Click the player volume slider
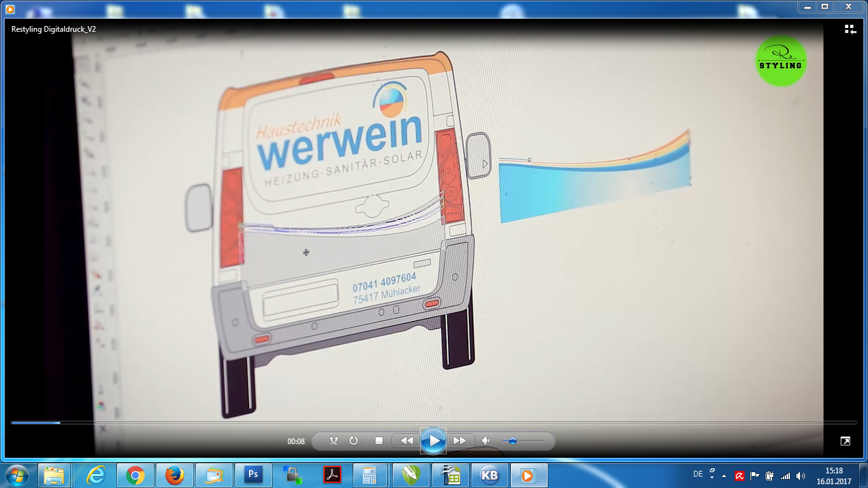The image size is (868, 488). 523,441
